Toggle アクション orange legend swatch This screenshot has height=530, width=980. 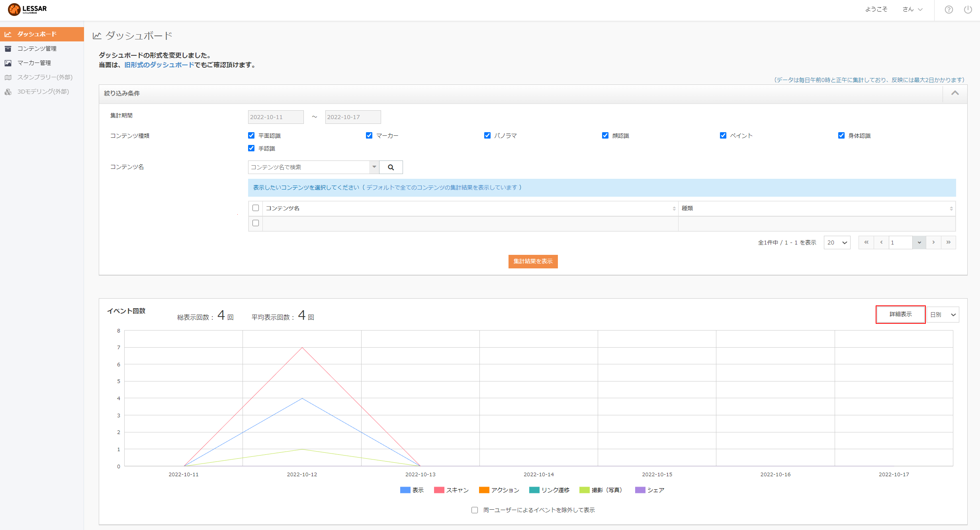484,490
